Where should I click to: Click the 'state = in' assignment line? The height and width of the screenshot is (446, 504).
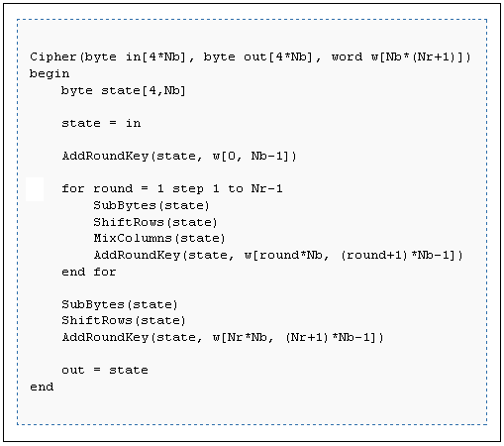tap(101, 123)
